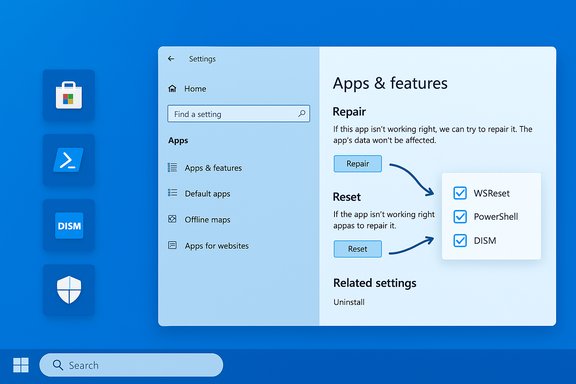Image resolution: width=576 pixels, height=384 pixels.
Task: Click the Settings window title text
Action: [202, 59]
